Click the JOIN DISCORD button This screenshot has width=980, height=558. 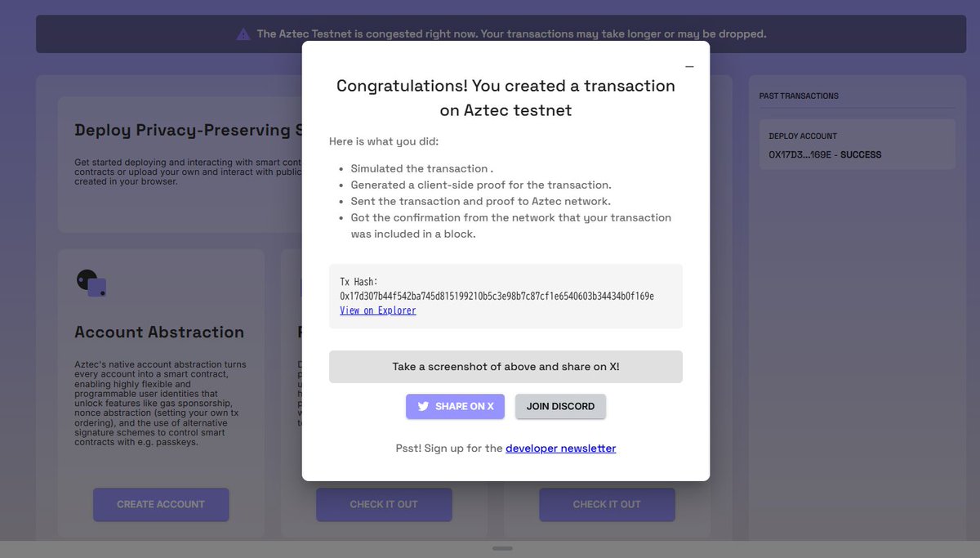point(560,406)
